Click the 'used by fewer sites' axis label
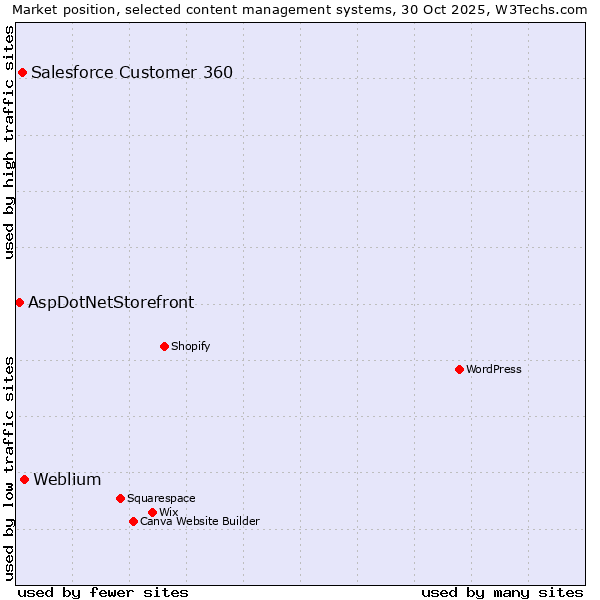This screenshot has width=600, height=600. coord(103,592)
